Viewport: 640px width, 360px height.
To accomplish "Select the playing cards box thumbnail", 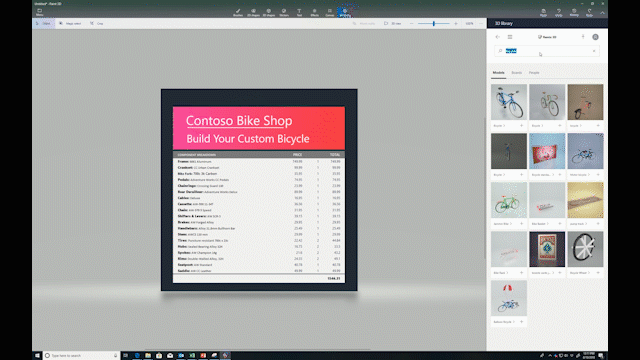I will click(547, 249).
